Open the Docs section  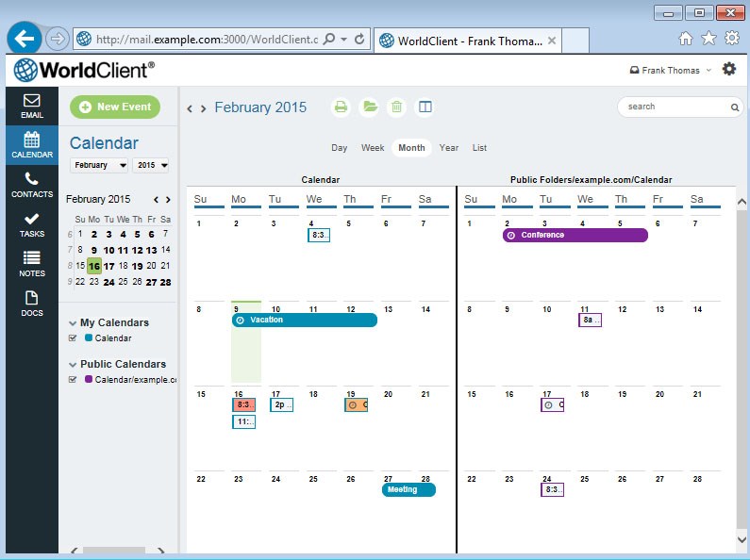pos(32,304)
